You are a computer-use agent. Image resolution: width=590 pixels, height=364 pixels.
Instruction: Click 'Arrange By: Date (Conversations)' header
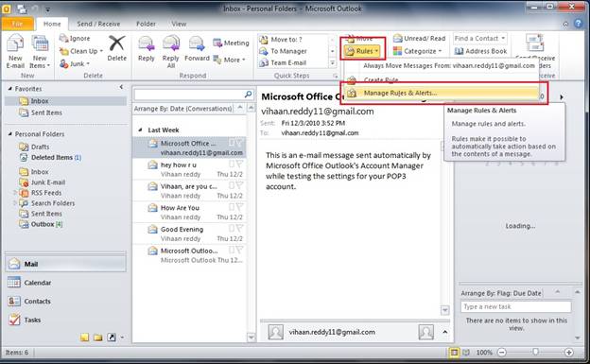pyautogui.click(x=183, y=109)
